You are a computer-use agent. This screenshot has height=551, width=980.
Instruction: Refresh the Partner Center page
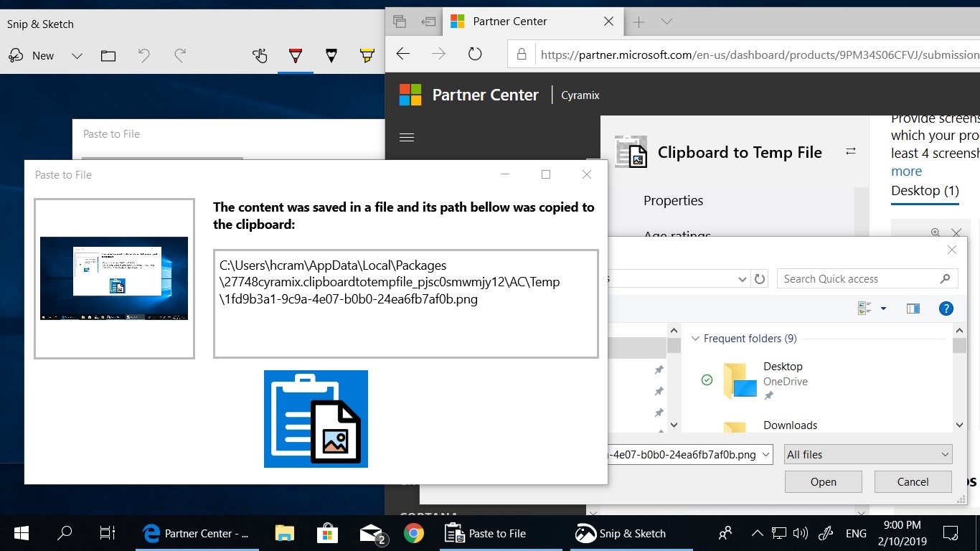pos(475,54)
